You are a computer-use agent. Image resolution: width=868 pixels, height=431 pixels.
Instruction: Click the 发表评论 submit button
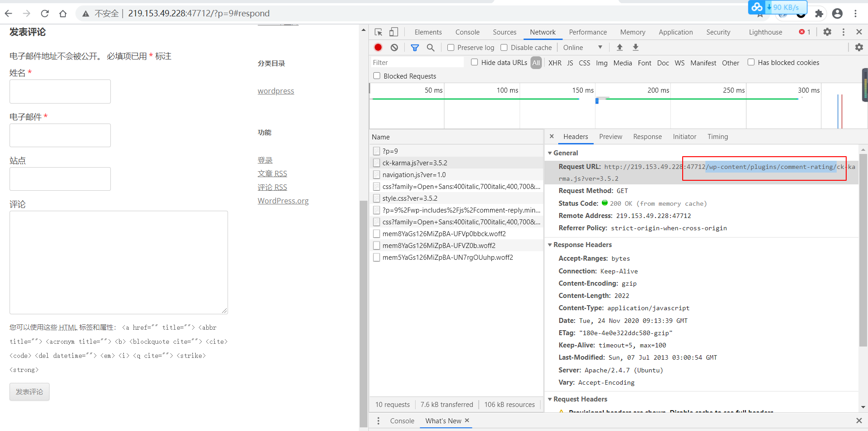(29, 391)
